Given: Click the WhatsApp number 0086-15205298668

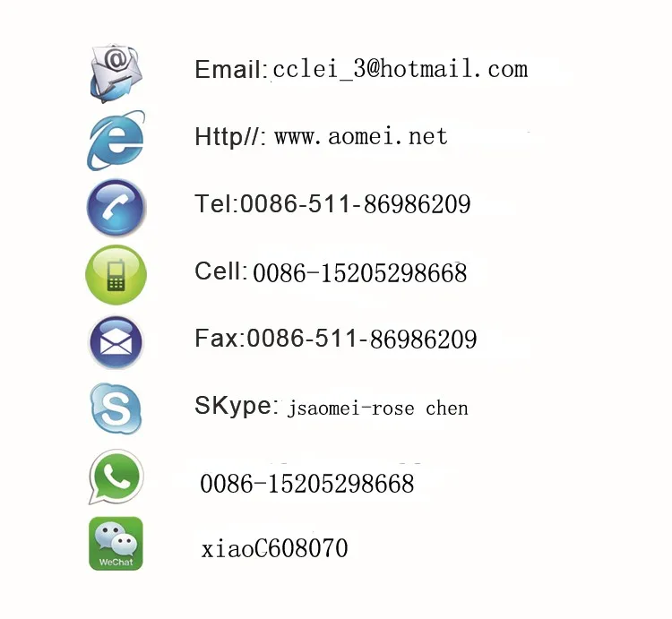Looking at the screenshot, I should 306,484.
